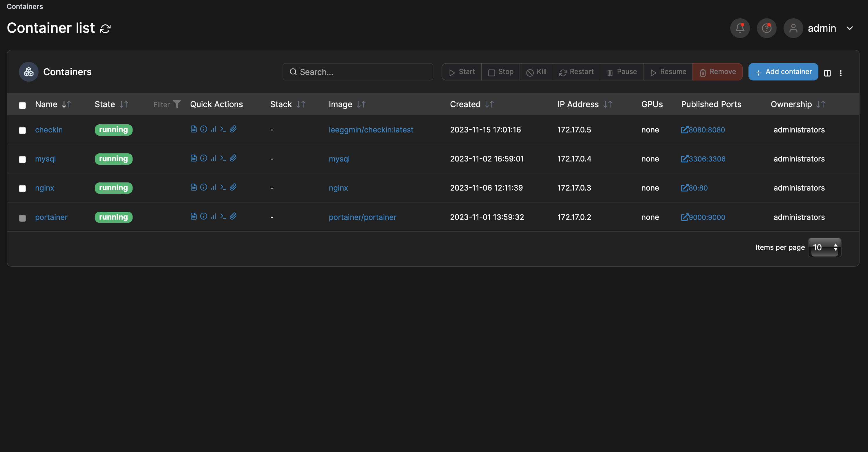
Task: Click the attach icon for checkIn container
Action: pyautogui.click(x=233, y=129)
